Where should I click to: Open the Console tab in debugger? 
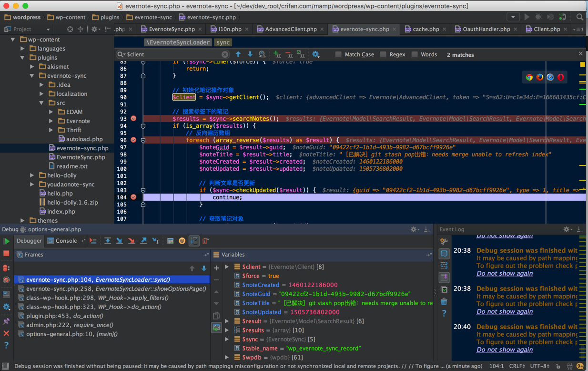66,241
